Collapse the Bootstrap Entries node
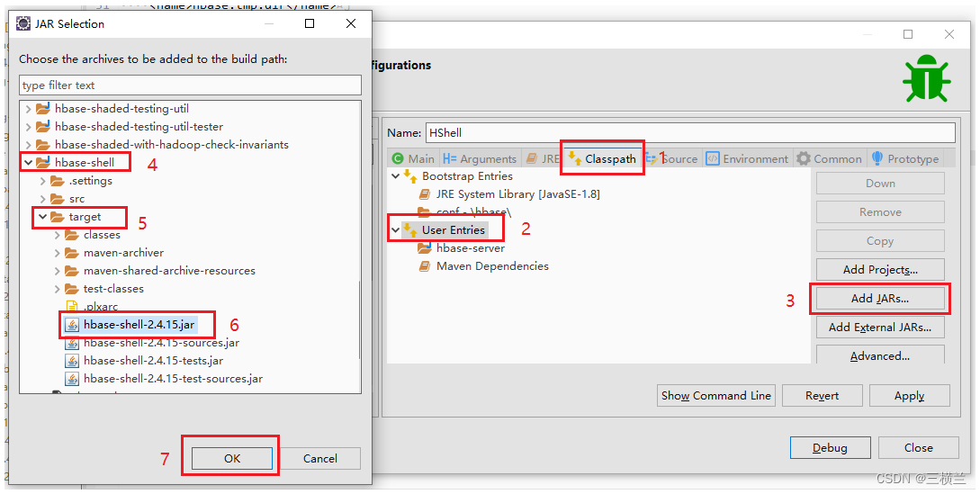Viewport: 980px width, 494px height. pyautogui.click(x=395, y=176)
